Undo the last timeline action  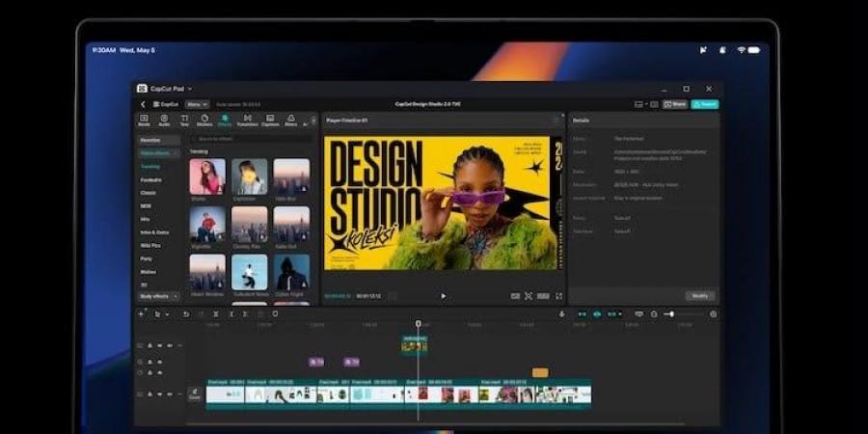click(x=186, y=313)
